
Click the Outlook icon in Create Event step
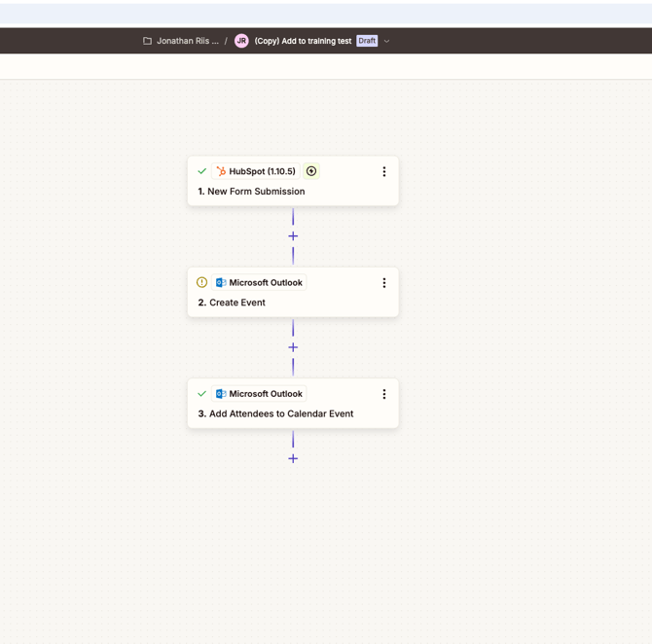(221, 283)
